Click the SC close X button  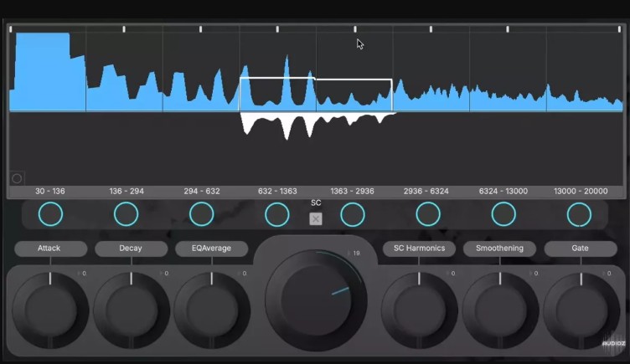[x=316, y=218]
